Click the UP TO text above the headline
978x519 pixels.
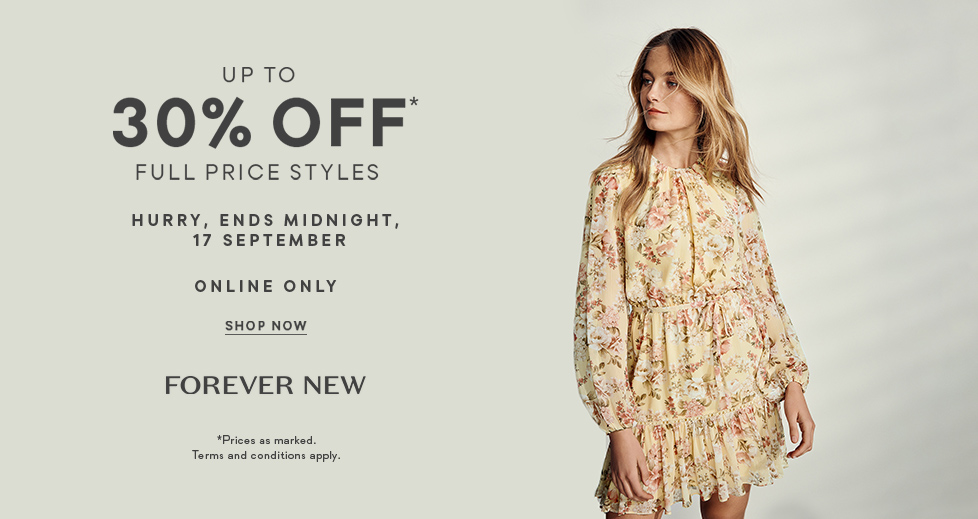[259, 75]
